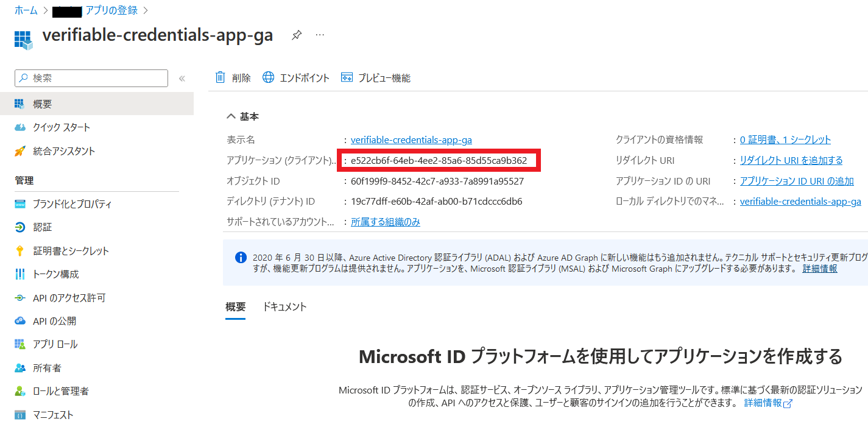Click the external link icon after 詳細情報
Image resolution: width=868 pixels, height=427 pixels.
click(x=788, y=404)
